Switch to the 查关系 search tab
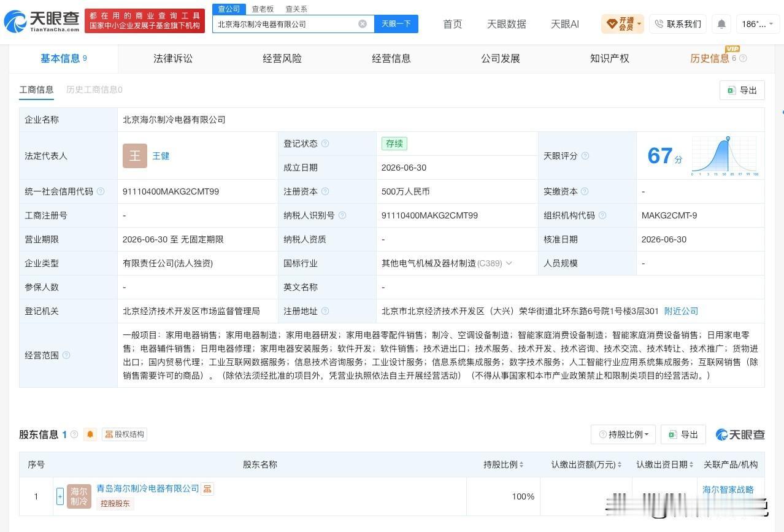 point(296,9)
